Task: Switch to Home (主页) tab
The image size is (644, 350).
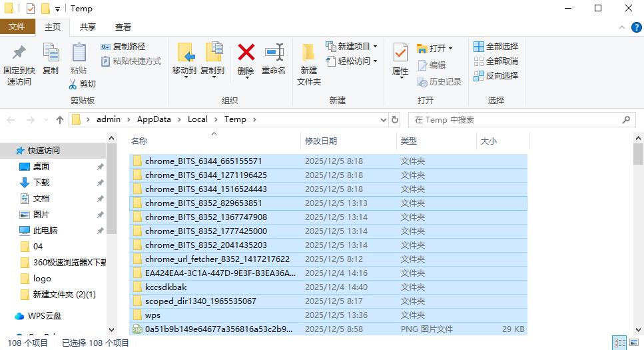Action: click(x=52, y=27)
